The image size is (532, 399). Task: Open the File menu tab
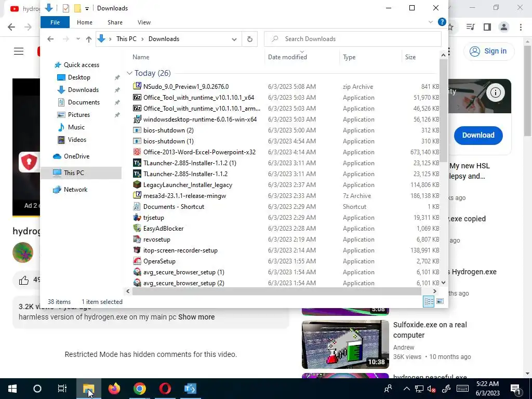pyautogui.click(x=55, y=22)
